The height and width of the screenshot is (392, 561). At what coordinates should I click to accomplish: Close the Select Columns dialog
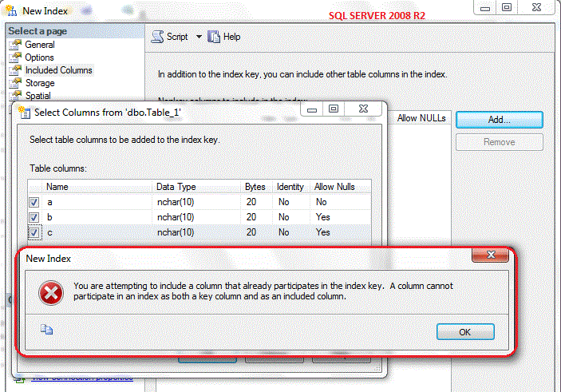[364, 109]
